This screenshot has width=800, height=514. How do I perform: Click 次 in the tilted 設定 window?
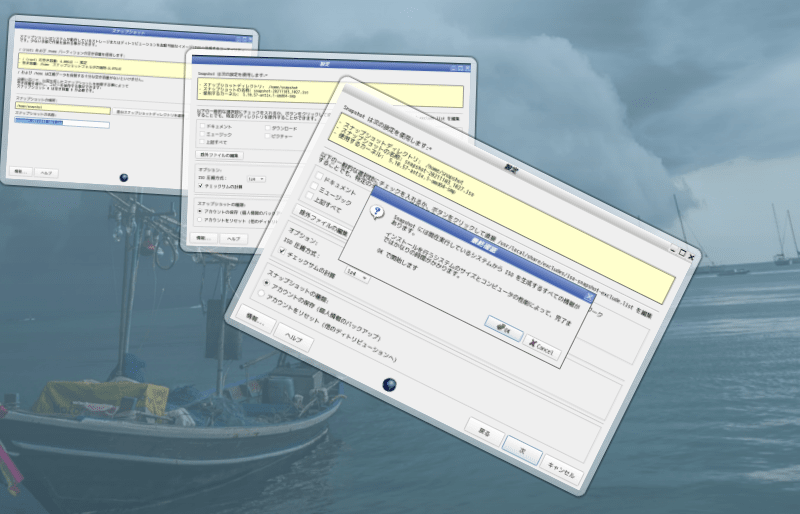[x=521, y=450]
